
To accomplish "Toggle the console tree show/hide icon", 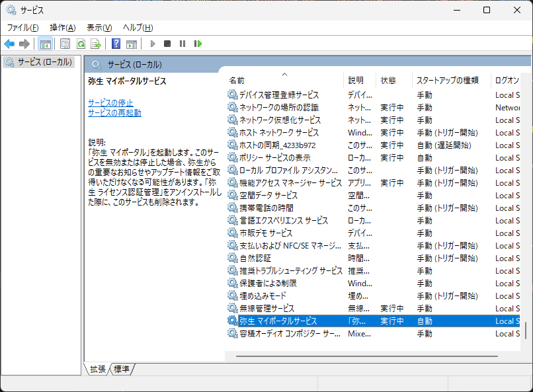I will 45,44.
